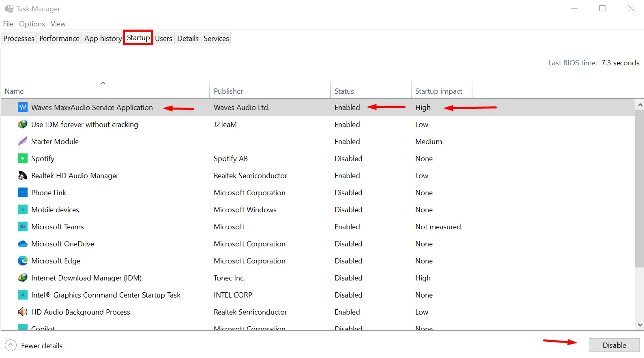Sort list by Startup impact column

438,91
